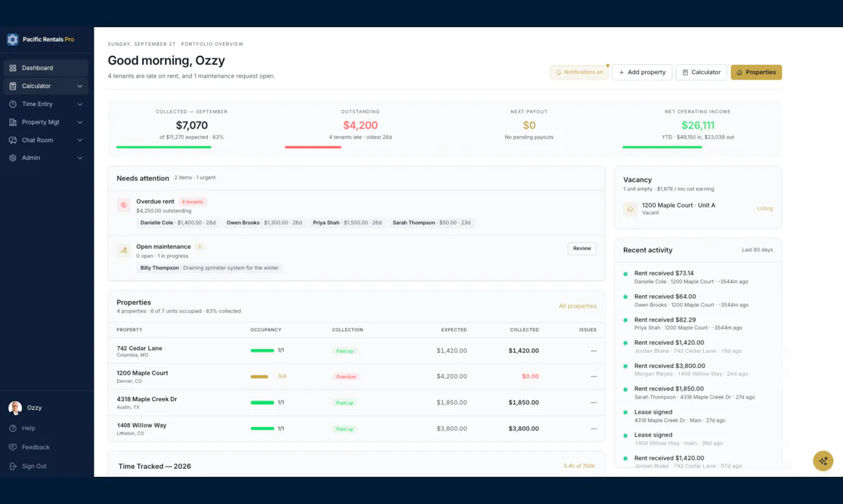The height and width of the screenshot is (504, 843).
Task: Click the Billy Thompson maintenance chip
Action: (x=210, y=268)
